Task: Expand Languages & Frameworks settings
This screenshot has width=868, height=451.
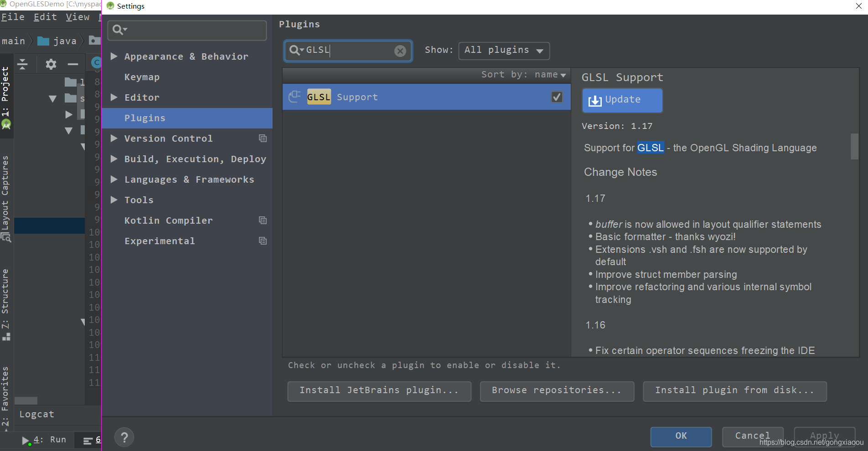Action: tap(114, 179)
